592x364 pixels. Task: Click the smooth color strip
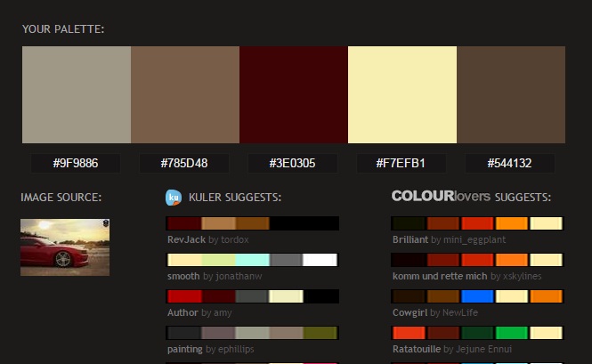[x=252, y=260]
